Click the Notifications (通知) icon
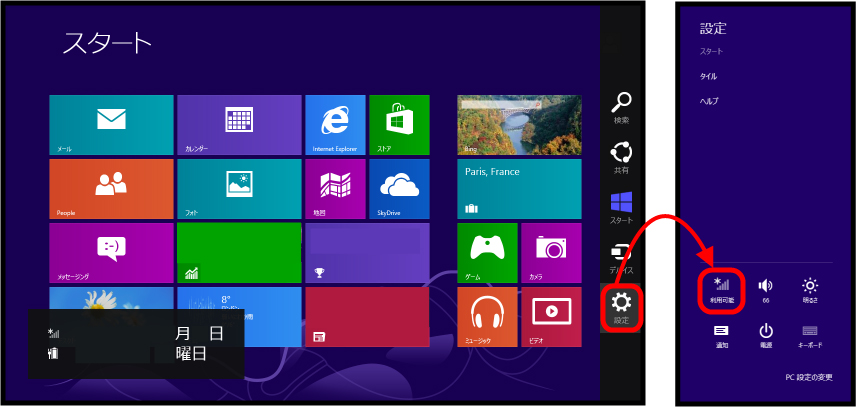 click(721, 334)
